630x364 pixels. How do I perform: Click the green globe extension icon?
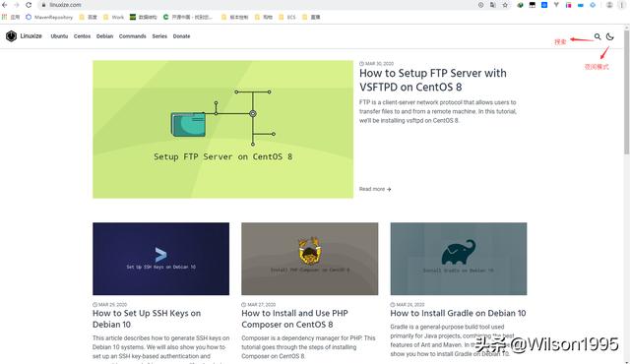pyautogui.click(x=521, y=5)
